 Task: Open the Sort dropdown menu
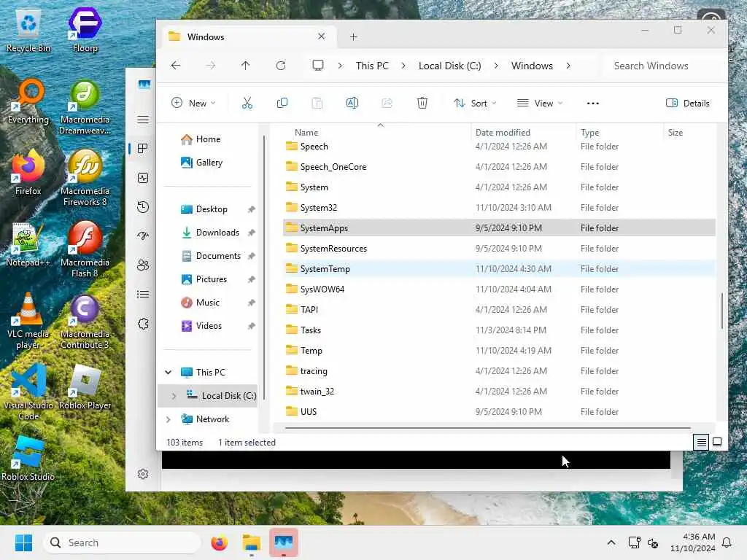tap(475, 103)
